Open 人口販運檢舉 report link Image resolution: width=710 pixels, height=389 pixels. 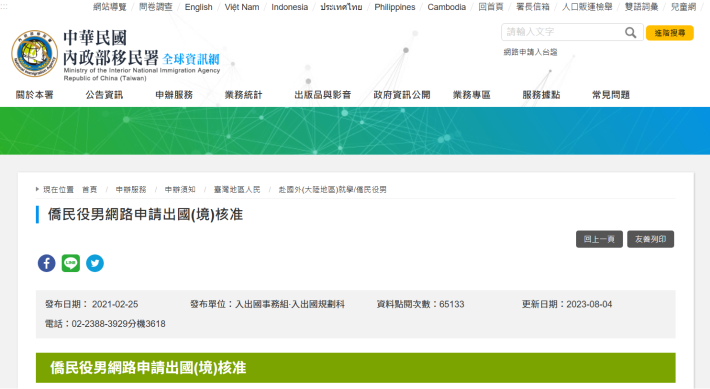[x=587, y=7]
